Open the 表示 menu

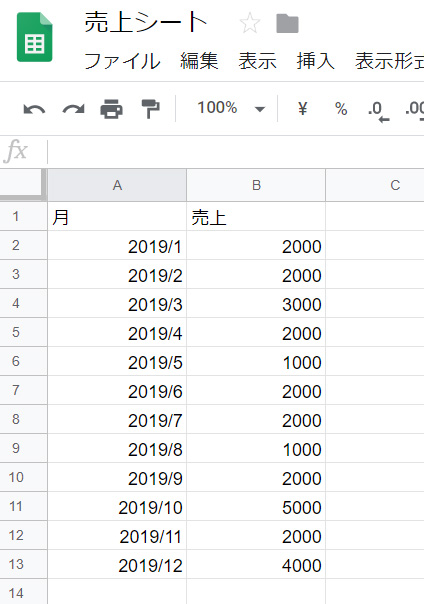pyautogui.click(x=257, y=61)
